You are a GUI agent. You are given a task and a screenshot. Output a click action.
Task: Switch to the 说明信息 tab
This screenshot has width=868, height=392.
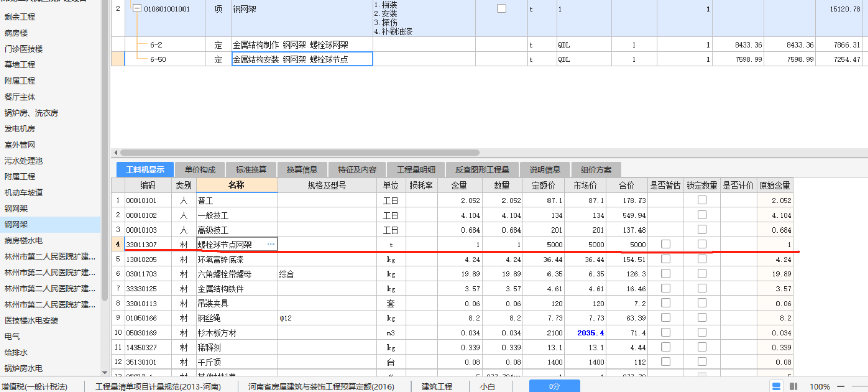pos(545,170)
